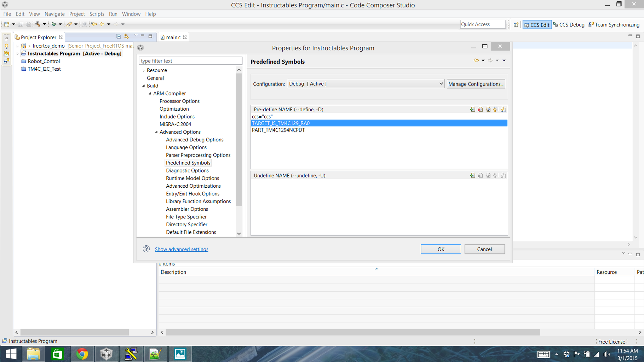The width and height of the screenshot is (644, 362).
Task: Build the project with the hammer icon
Action: [38, 24]
